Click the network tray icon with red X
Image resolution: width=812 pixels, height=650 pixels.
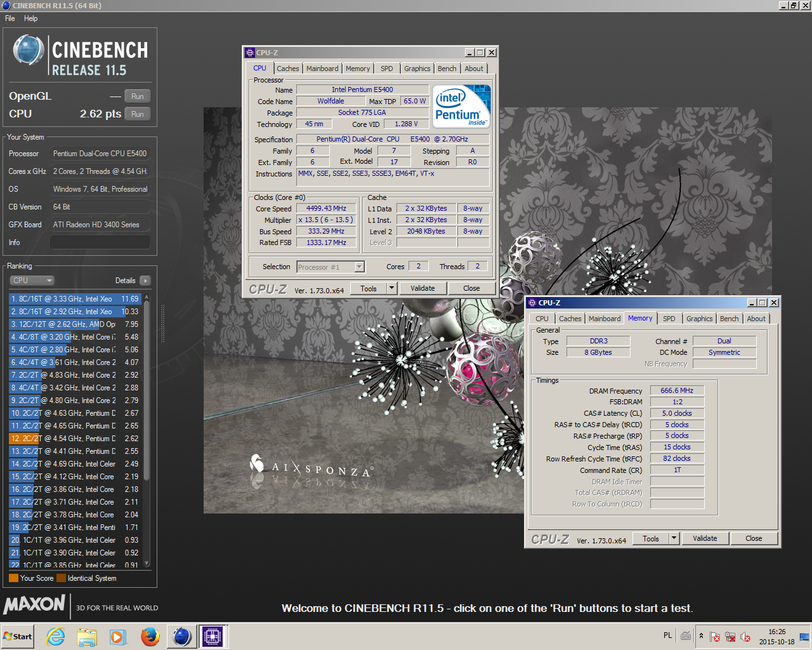[730, 637]
